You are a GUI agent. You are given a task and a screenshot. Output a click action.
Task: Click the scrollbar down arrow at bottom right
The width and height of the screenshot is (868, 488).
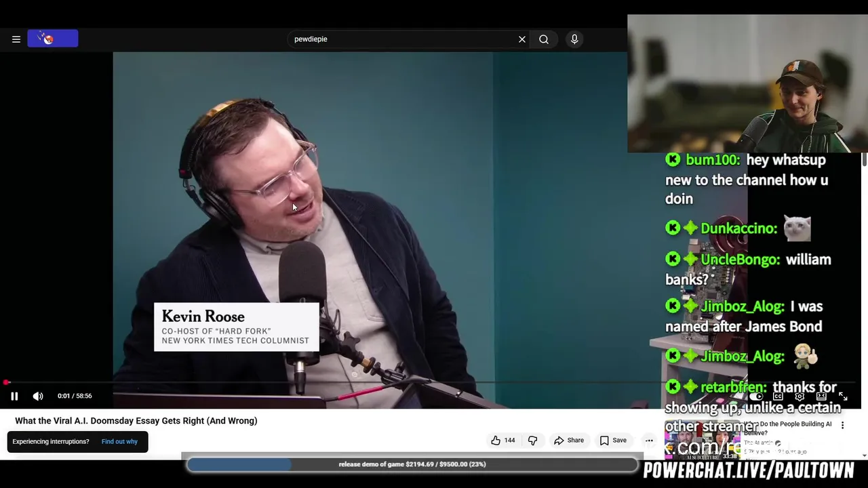pos(865,456)
